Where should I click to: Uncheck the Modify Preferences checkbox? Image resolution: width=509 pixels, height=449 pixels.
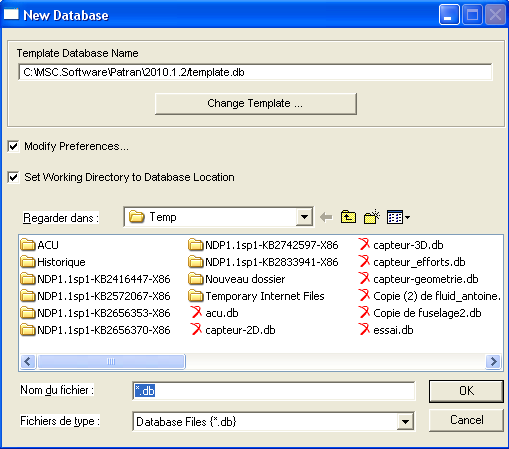[13, 146]
